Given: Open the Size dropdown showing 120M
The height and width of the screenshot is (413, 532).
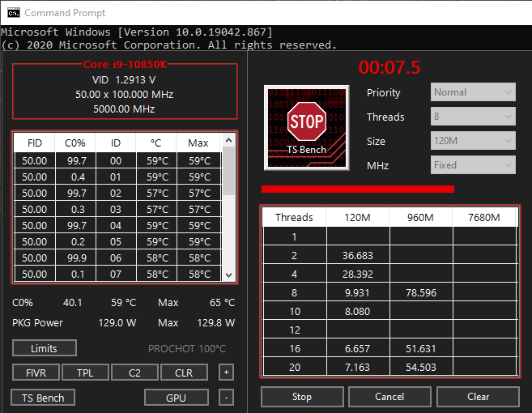Looking at the screenshot, I should 473,140.
